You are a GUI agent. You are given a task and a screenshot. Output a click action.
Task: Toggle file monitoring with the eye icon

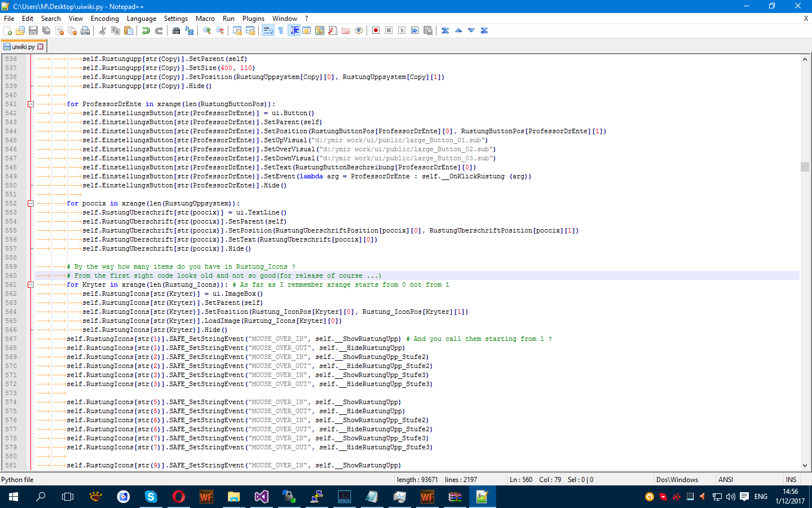359,30
